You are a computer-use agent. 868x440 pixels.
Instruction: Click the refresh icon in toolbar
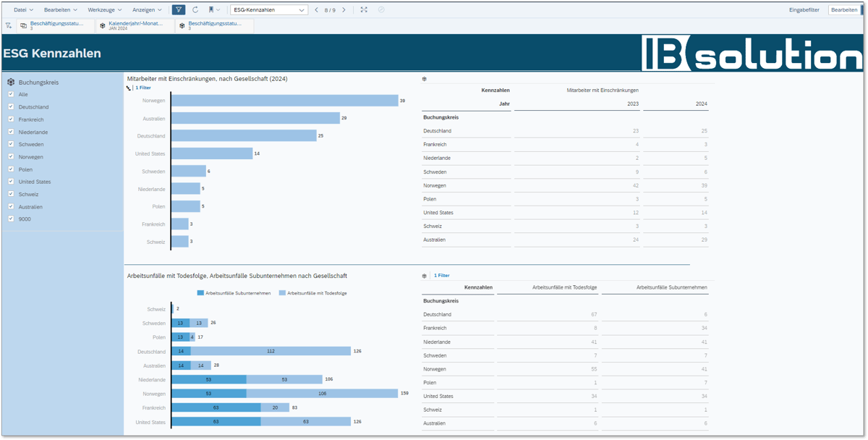195,10
